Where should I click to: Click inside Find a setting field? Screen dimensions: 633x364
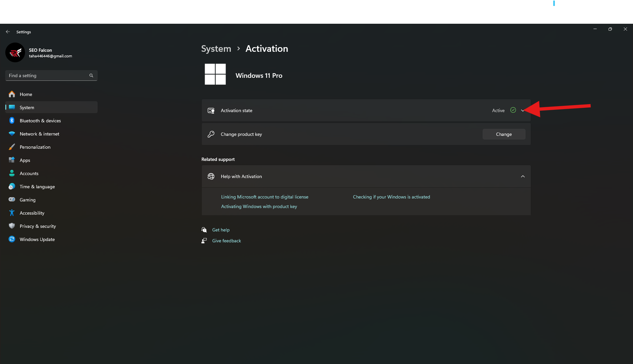pyautogui.click(x=46, y=76)
